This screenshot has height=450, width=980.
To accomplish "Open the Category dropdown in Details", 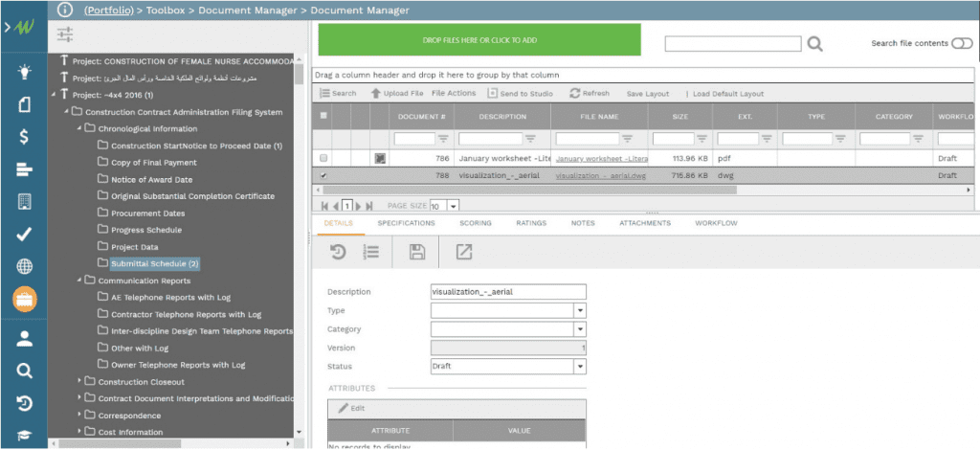I will pos(580,329).
